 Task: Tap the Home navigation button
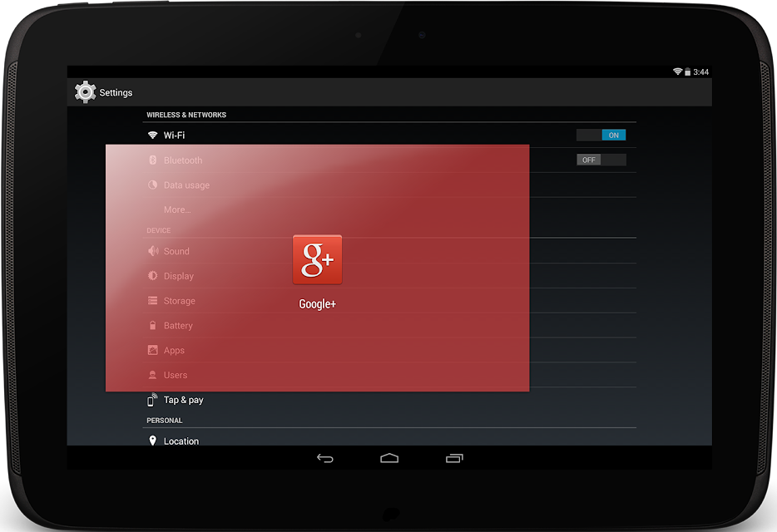click(389, 458)
